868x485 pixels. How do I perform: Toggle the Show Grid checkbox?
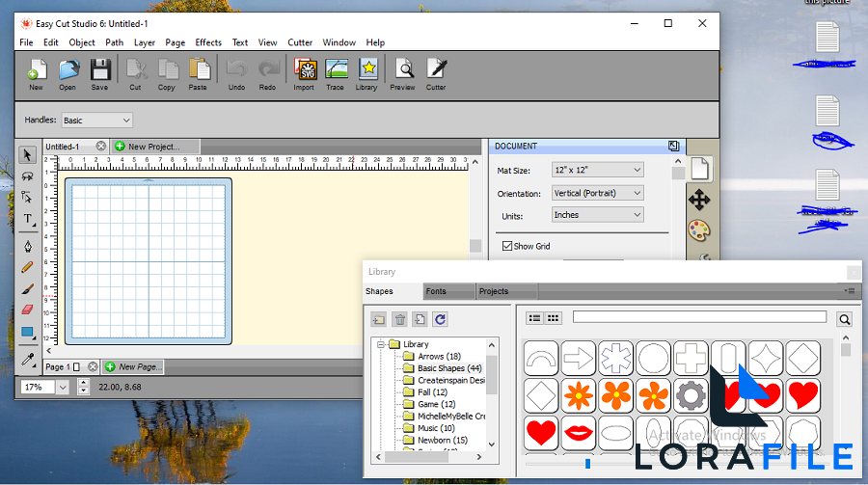pyautogui.click(x=507, y=246)
